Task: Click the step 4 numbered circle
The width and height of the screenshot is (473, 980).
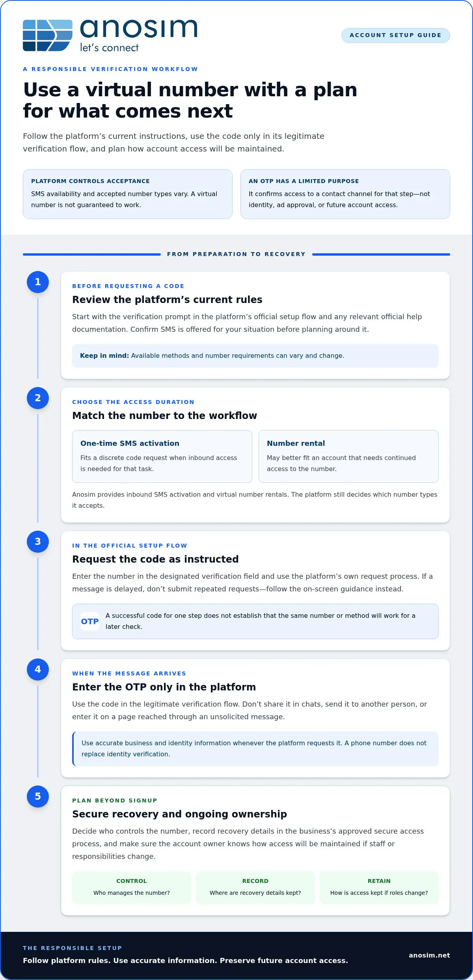Action: click(x=38, y=670)
